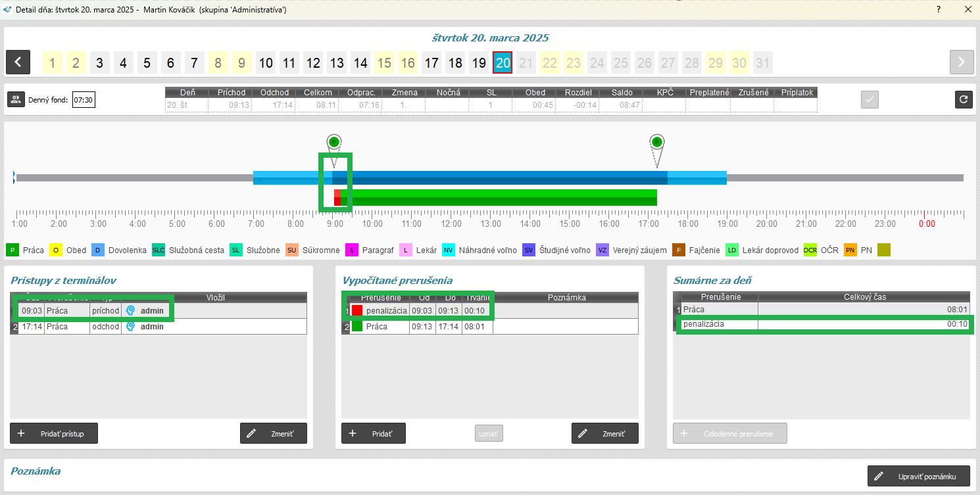Click the green Práca legend swatch
This screenshot has height=495, width=980.
point(12,250)
